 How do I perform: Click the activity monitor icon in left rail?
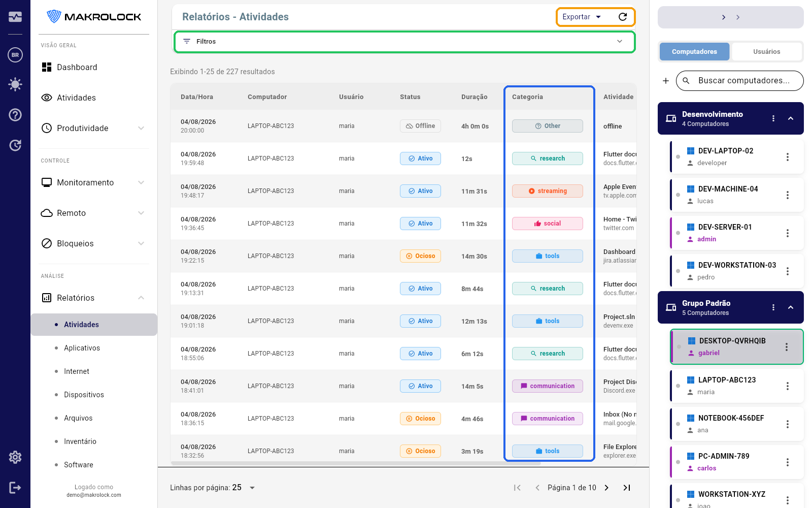(x=15, y=17)
